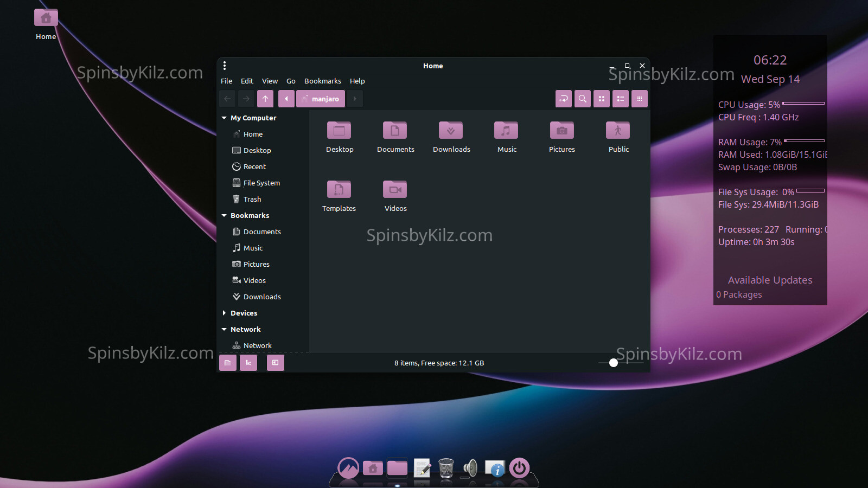Image resolution: width=868 pixels, height=488 pixels.
Task: Switch to compact view mode
Action: point(640,99)
